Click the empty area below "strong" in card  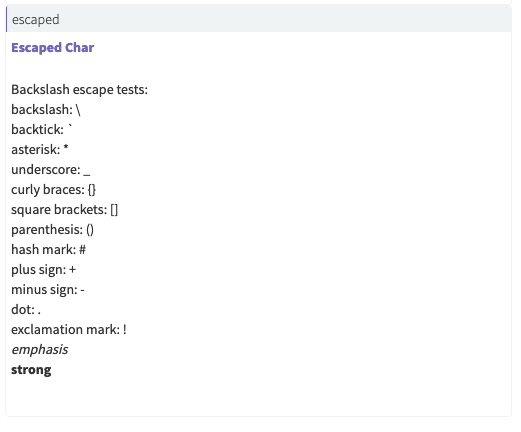[259, 397]
